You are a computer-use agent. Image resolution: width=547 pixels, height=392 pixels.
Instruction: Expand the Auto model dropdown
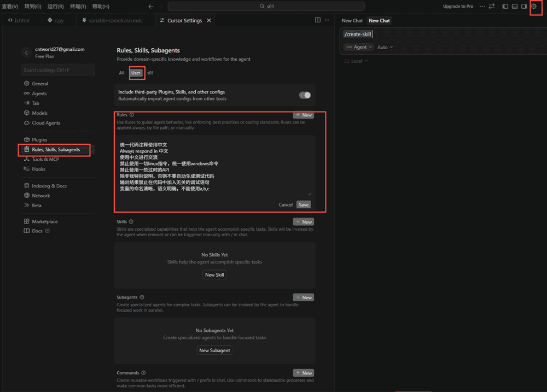tap(385, 48)
